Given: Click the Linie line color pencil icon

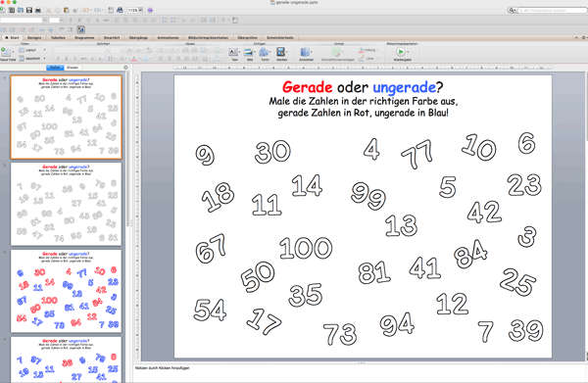Looking at the screenshot, I should [x=361, y=59].
